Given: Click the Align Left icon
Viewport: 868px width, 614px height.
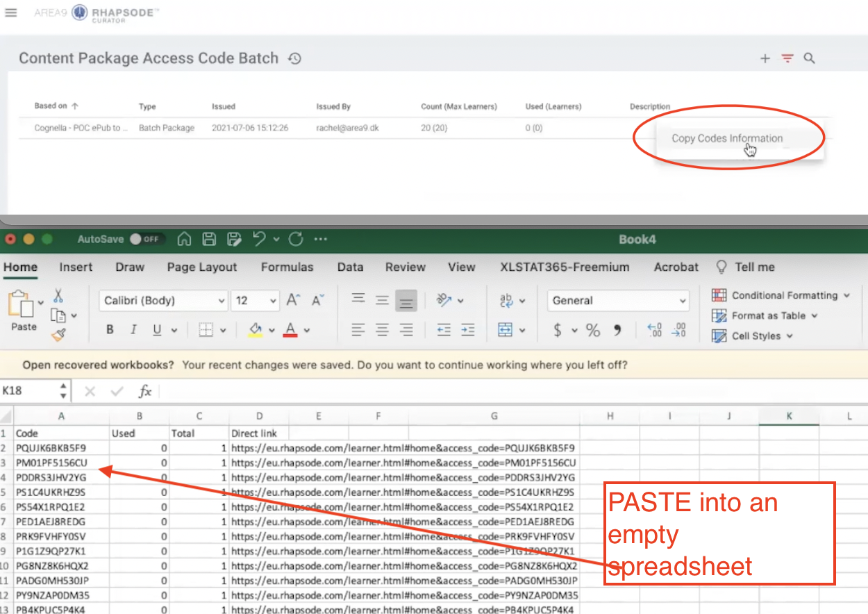Looking at the screenshot, I should click(358, 330).
